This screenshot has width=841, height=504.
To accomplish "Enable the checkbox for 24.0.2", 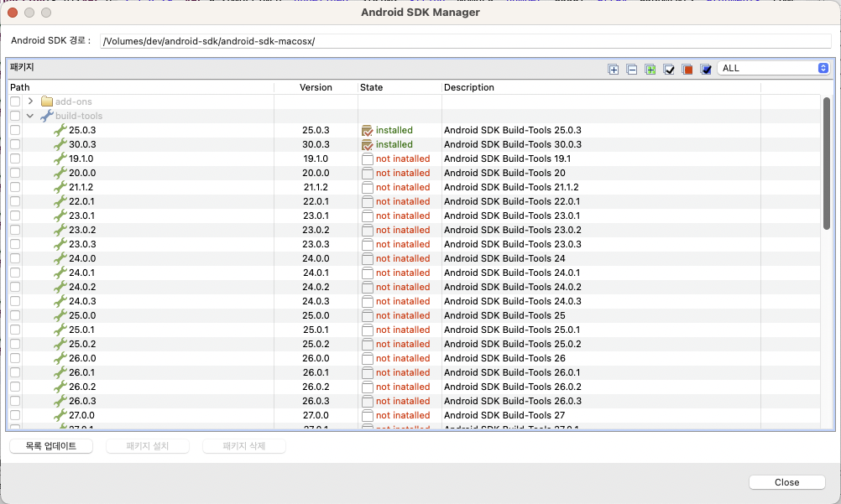I will [15, 287].
